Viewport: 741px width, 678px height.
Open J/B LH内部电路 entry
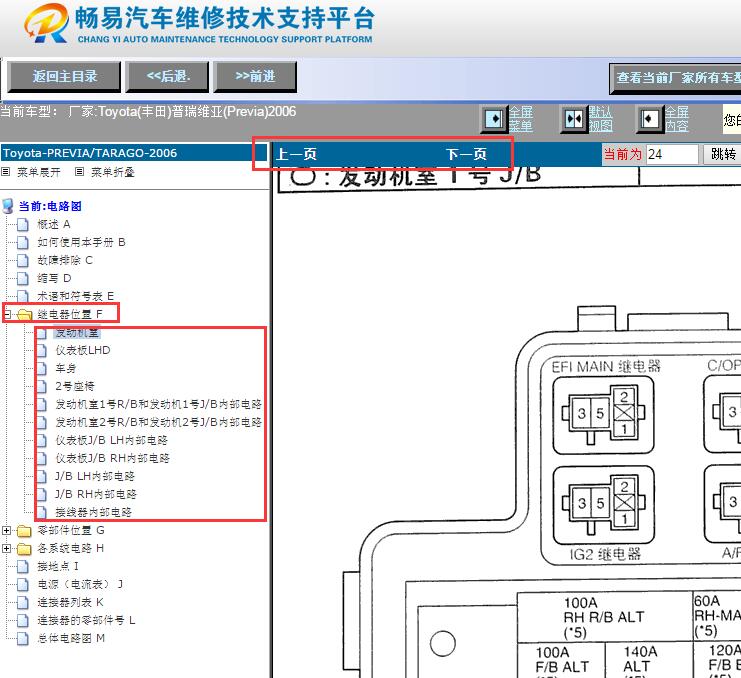click(95, 476)
